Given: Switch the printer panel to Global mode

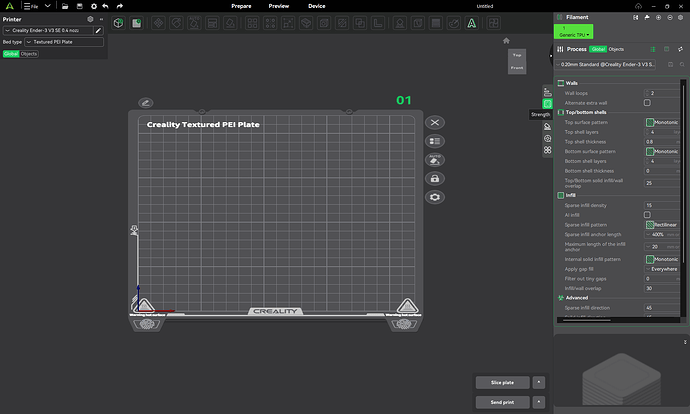Looking at the screenshot, I should click(11, 54).
